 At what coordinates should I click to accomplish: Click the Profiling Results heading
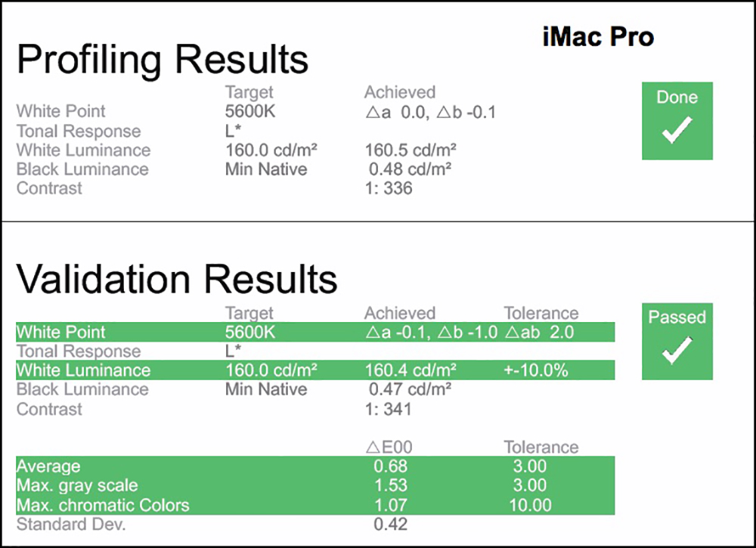coord(163,59)
